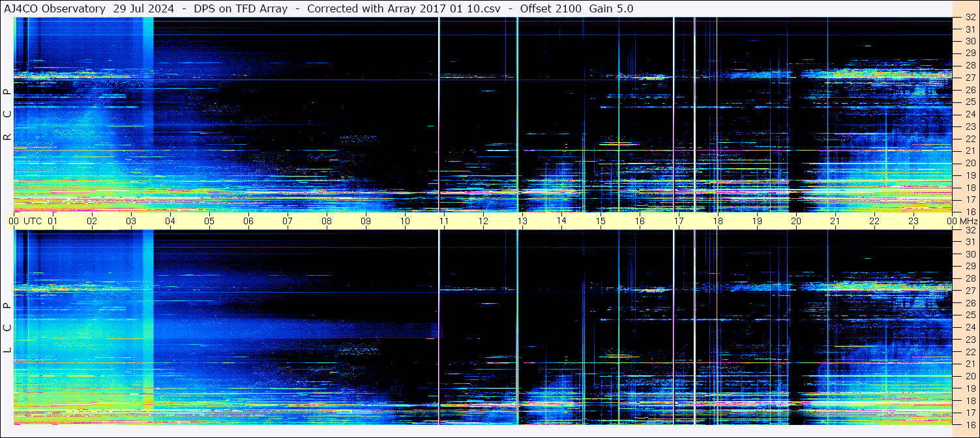Select the 06 hour tick label

[248, 221]
